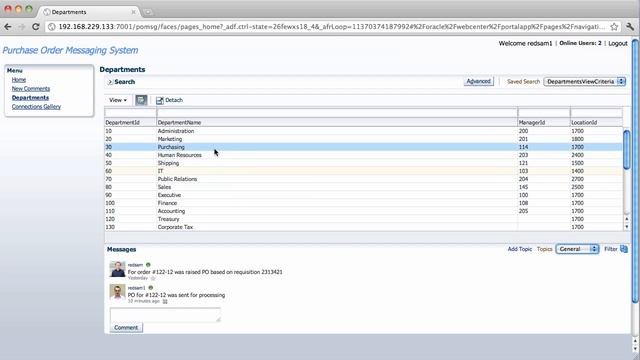Screen dimensions: 640x360
Task: Click the DepartmentId filter field
Action: tap(131, 113)
